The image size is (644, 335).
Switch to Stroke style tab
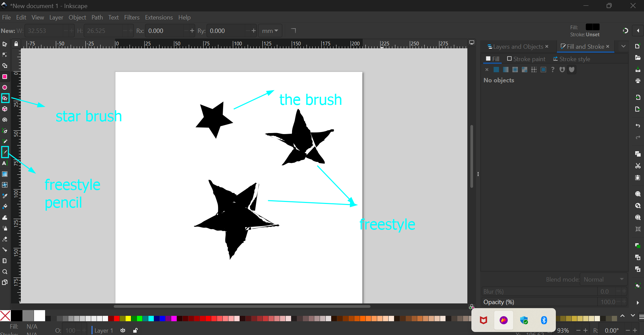[x=571, y=59]
